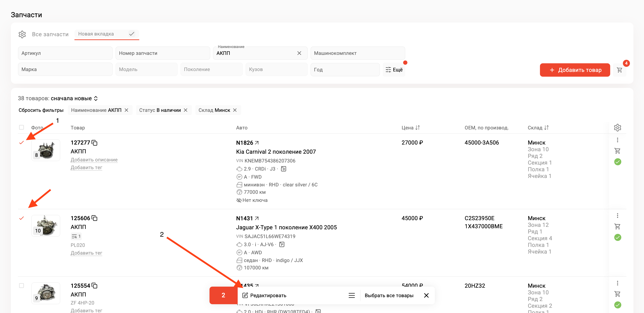Screen dimensions: 644x313
Task: Add item 127277 to cart
Action: (617, 151)
